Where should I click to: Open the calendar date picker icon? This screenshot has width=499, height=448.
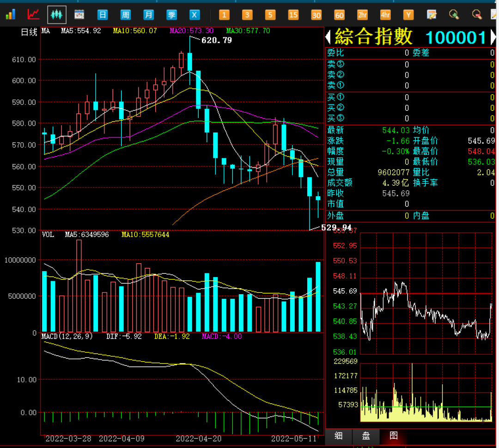(x=79, y=15)
